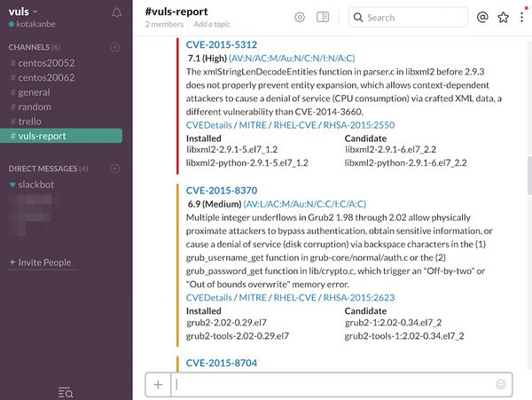Click the notifications bell icon
Image resolution: width=532 pixels, height=400 pixels.
pyautogui.click(x=117, y=12)
